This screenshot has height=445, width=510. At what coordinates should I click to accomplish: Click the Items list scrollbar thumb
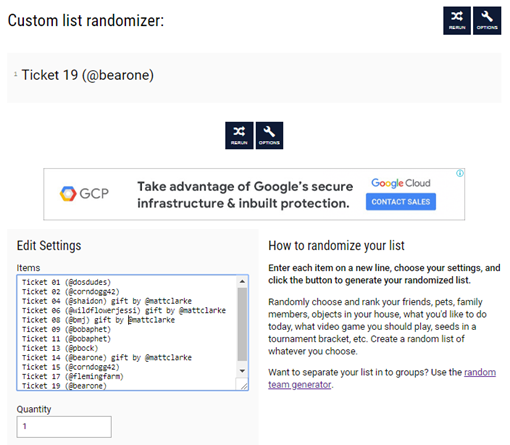coord(242,324)
